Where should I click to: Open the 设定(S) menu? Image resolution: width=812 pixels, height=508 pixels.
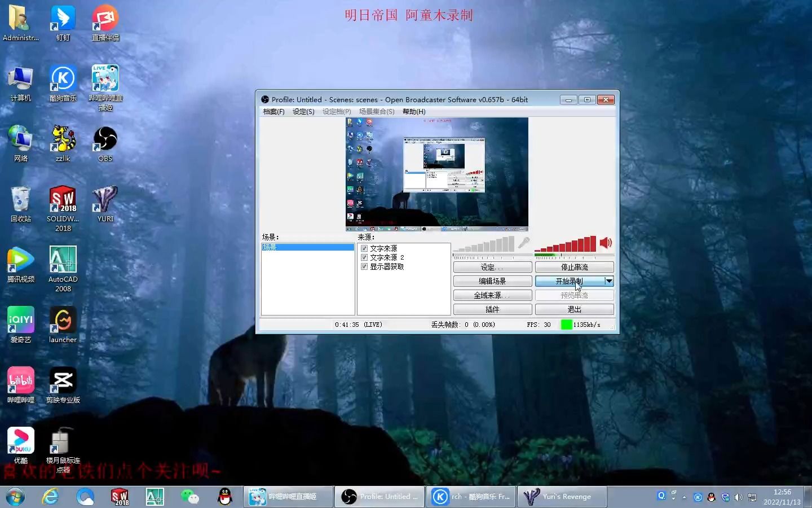(x=303, y=112)
